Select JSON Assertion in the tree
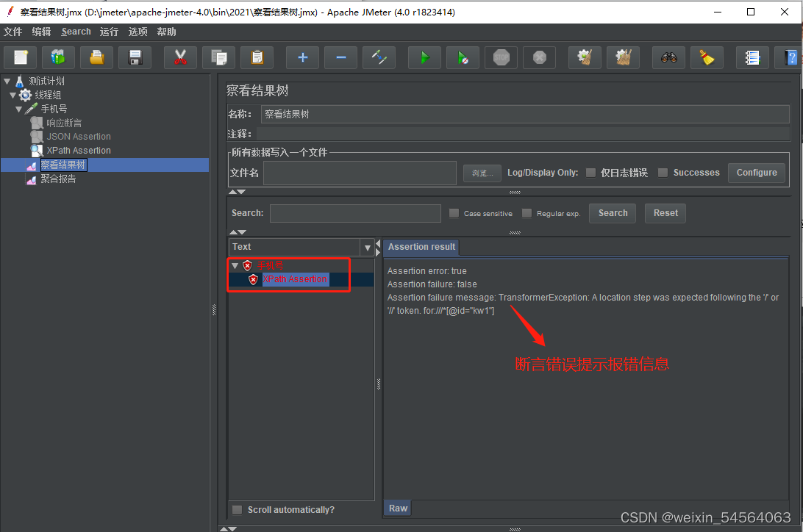Image resolution: width=803 pixels, height=532 pixels. [79, 137]
